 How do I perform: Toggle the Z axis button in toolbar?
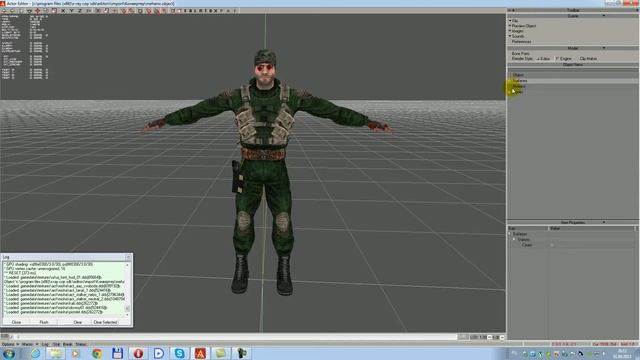coord(79,11)
